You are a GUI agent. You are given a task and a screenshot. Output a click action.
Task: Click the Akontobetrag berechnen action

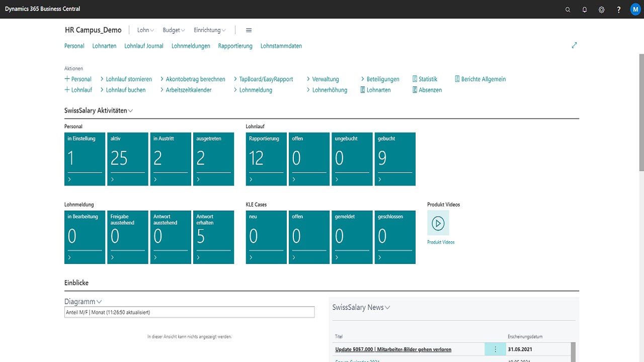pos(192,79)
